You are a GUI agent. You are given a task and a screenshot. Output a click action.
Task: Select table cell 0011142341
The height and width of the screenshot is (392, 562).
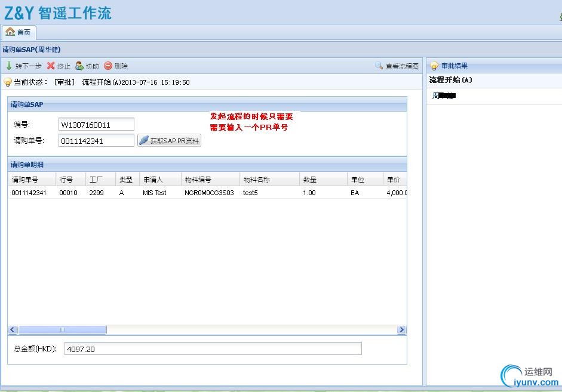(29, 193)
